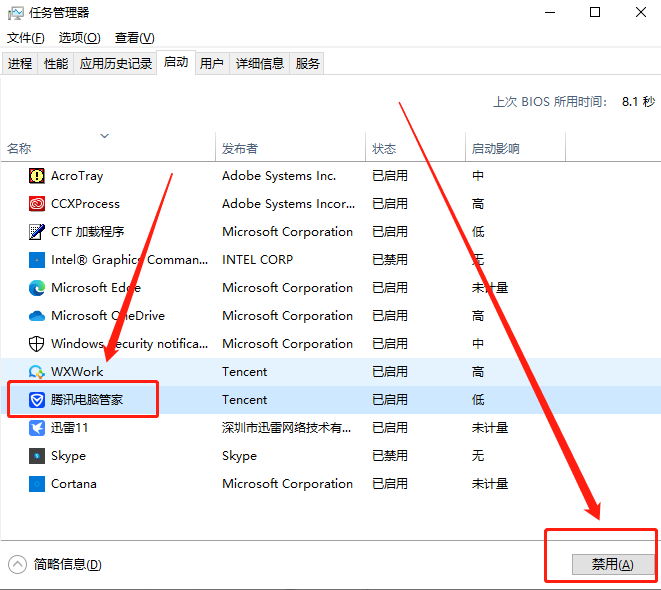Open the 选项(O) menu

point(79,38)
